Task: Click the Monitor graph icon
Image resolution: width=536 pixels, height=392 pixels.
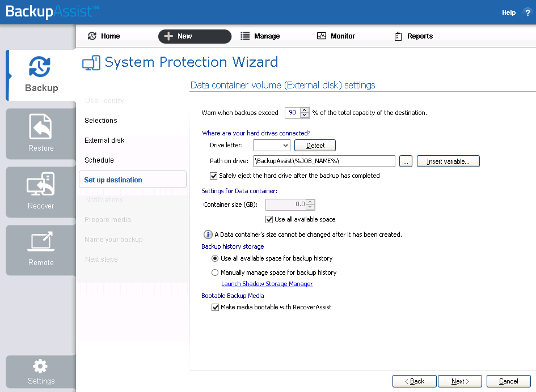Action: [x=322, y=36]
